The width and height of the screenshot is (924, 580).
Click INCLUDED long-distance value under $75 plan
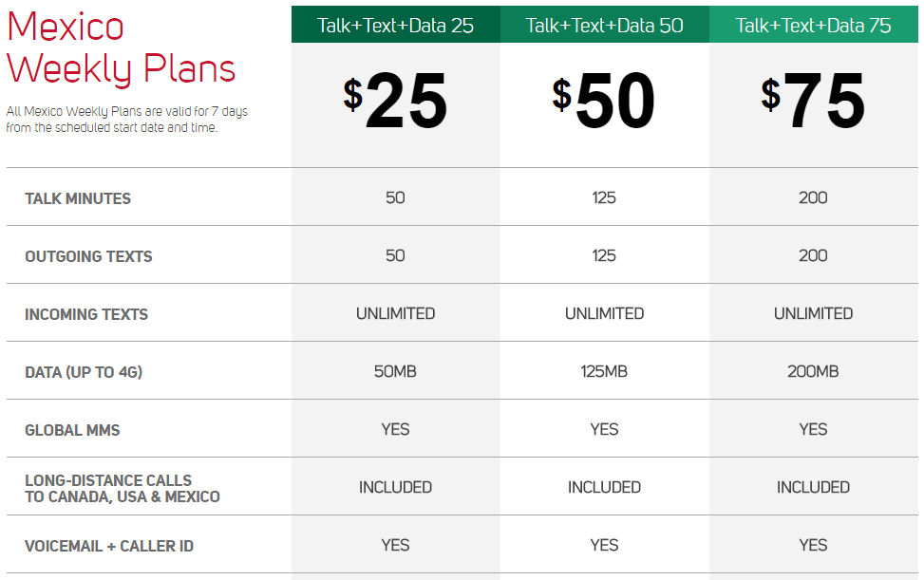(813, 487)
